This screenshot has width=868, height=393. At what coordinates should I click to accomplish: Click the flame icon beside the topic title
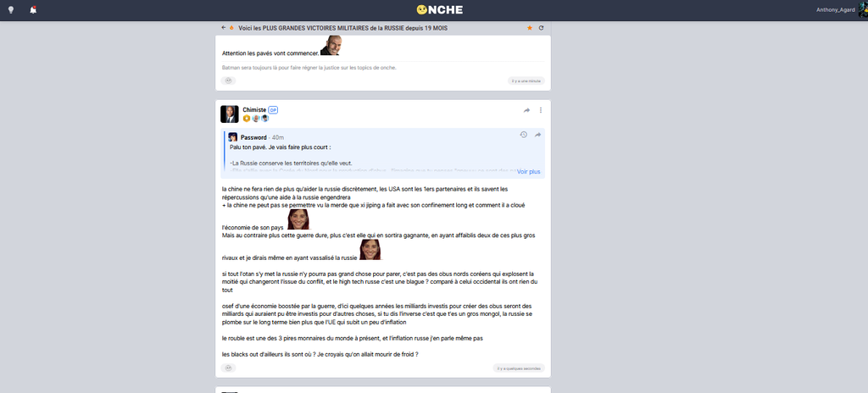tap(232, 28)
